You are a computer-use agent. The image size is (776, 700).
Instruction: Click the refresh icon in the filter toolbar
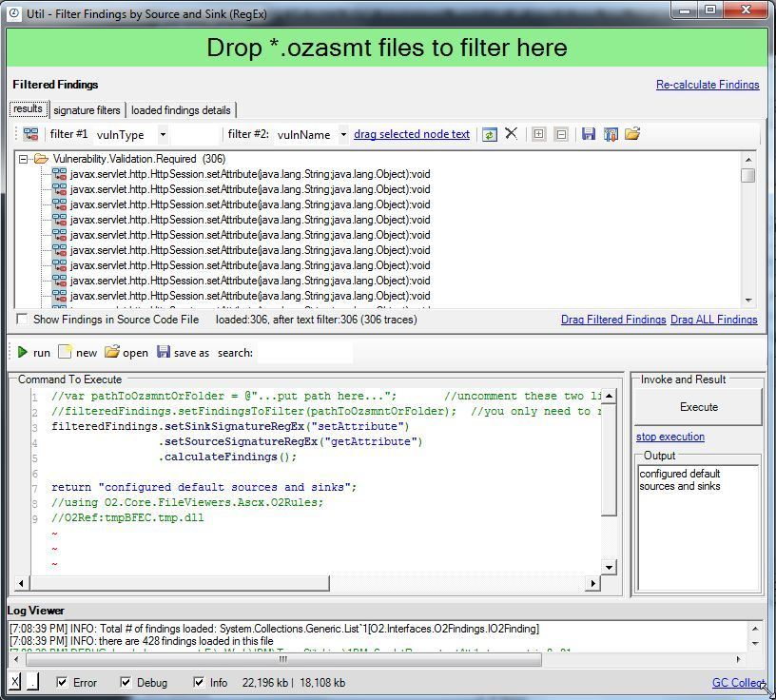point(489,134)
